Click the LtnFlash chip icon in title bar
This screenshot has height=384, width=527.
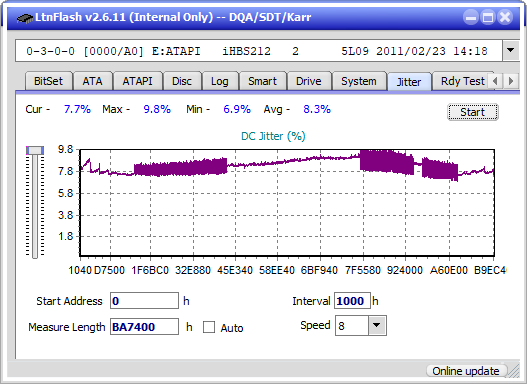click(24, 17)
